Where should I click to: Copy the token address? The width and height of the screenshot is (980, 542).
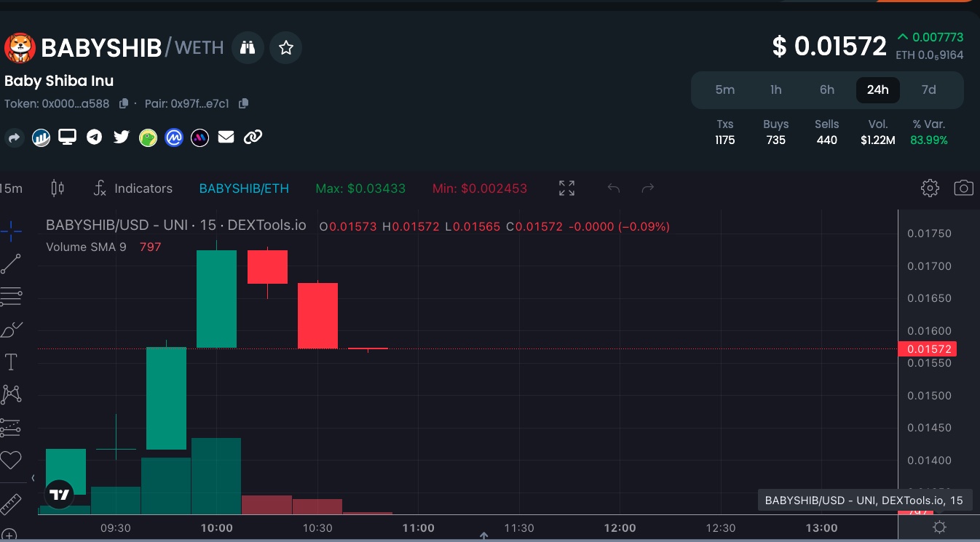tap(124, 104)
